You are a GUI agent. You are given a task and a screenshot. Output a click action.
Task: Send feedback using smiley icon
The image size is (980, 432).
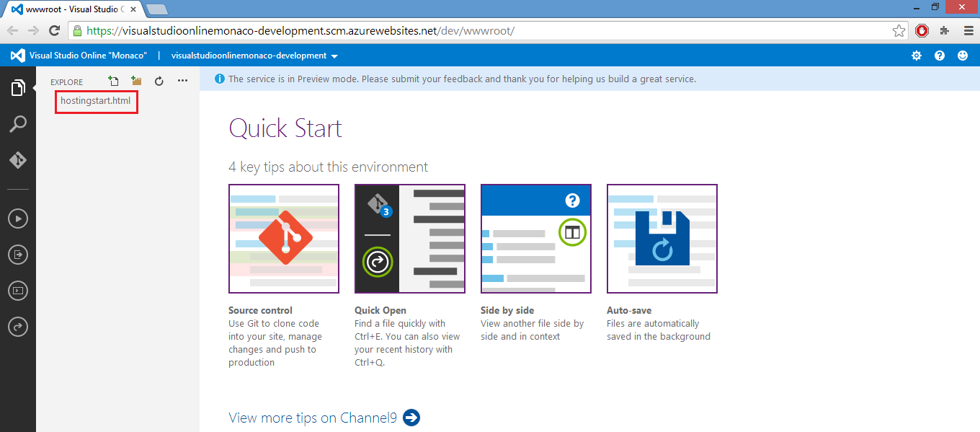[x=962, y=55]
